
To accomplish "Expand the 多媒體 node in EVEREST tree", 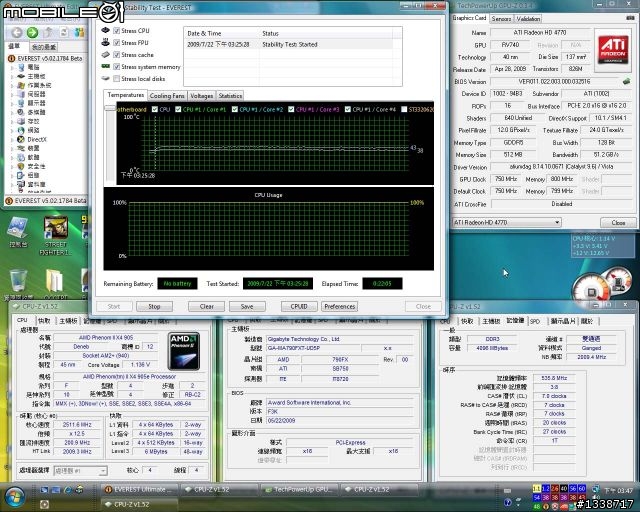I will [12, 112].
